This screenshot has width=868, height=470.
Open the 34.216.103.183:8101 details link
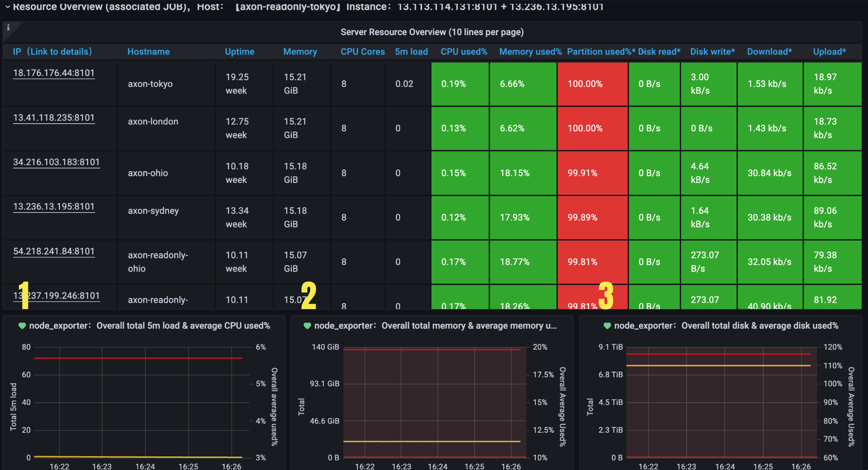point(56,162)
